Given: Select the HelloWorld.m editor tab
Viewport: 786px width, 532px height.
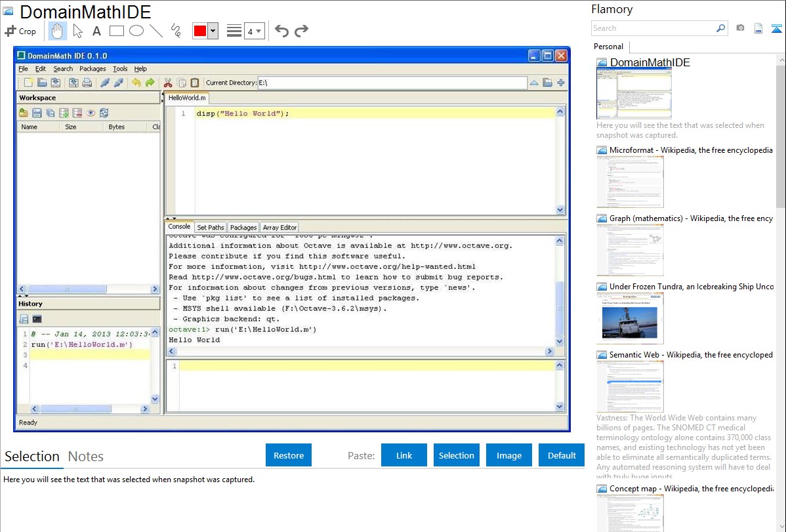Looking at the screenshot, I should point(187,98).
